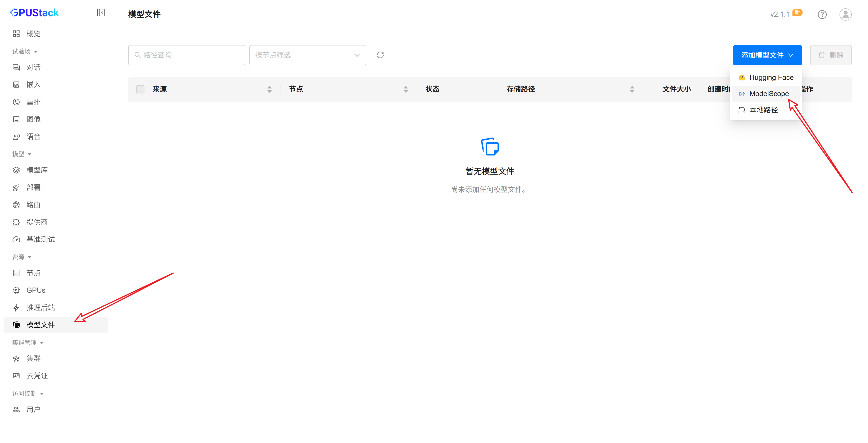Image resolution: width=868 pixels, height=443 pixels.
Task: Choose ModelScope from the add menu
Action: [x=766, y=93]
